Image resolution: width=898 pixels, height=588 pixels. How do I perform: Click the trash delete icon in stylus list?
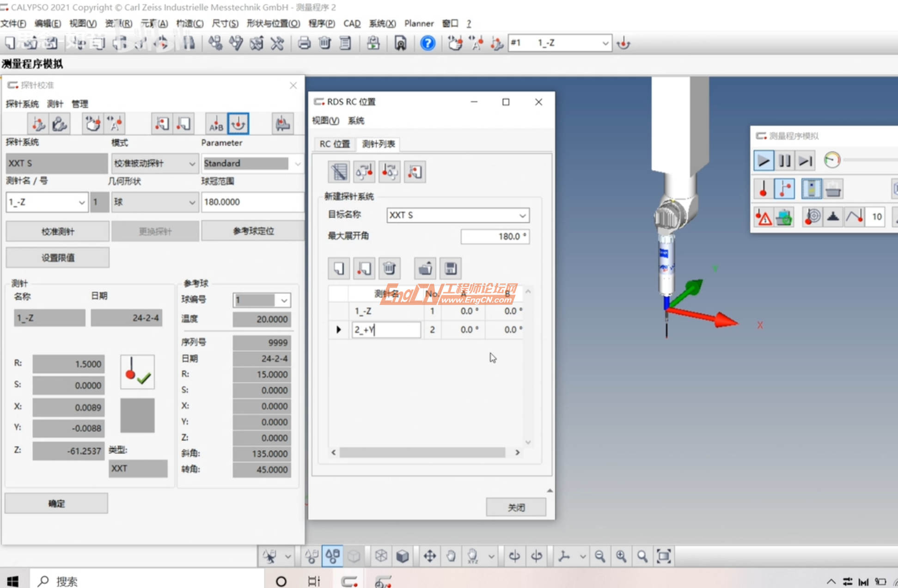tap(389, 268)
